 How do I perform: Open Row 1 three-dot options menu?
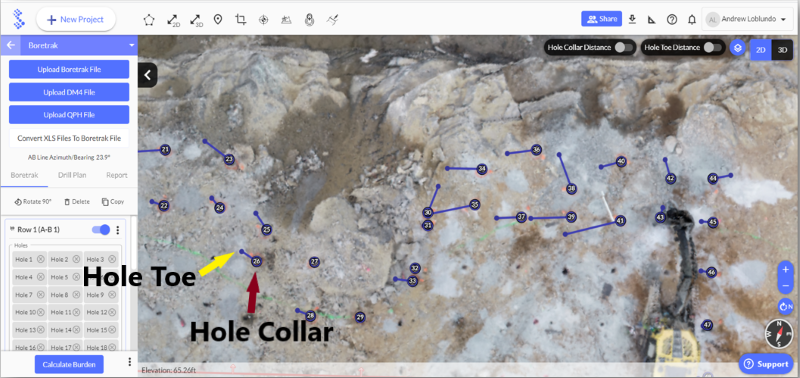tap(118, 230)
